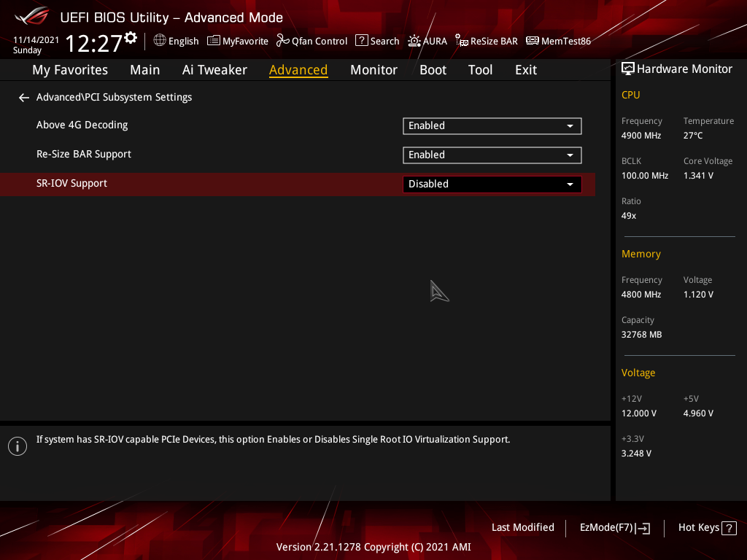Click the globe language icon
Screen dimensions: 747x560
point(160,41)
